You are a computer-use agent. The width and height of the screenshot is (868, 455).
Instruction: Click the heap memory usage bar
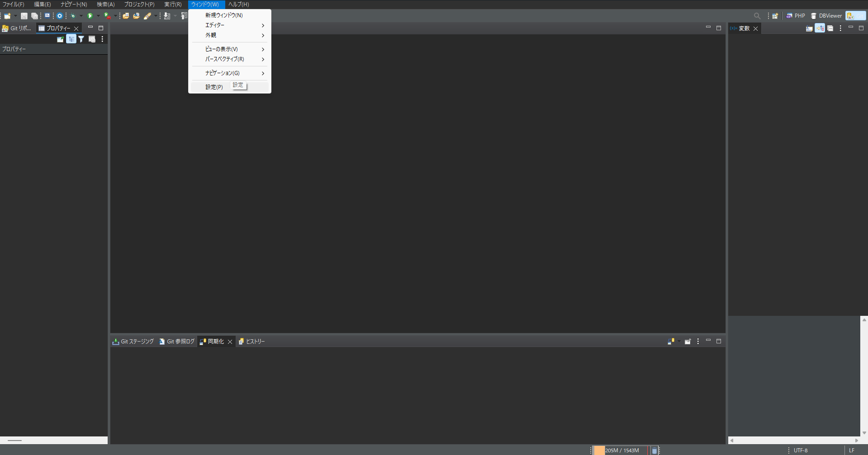pyautogui.click(x=620, y=450)
